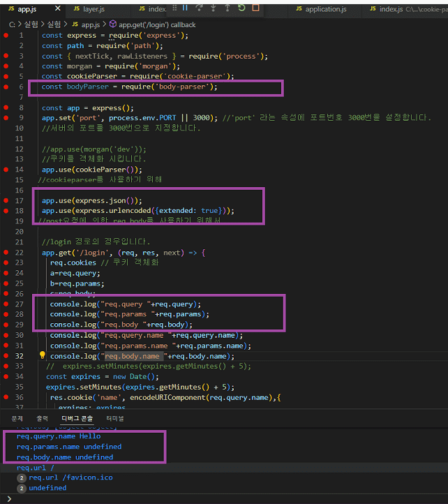Screen dimensions: 448x504
Task: Click 'express.urlencoded' on line 18
Action: pyautogui.click(x=113, y=211)
